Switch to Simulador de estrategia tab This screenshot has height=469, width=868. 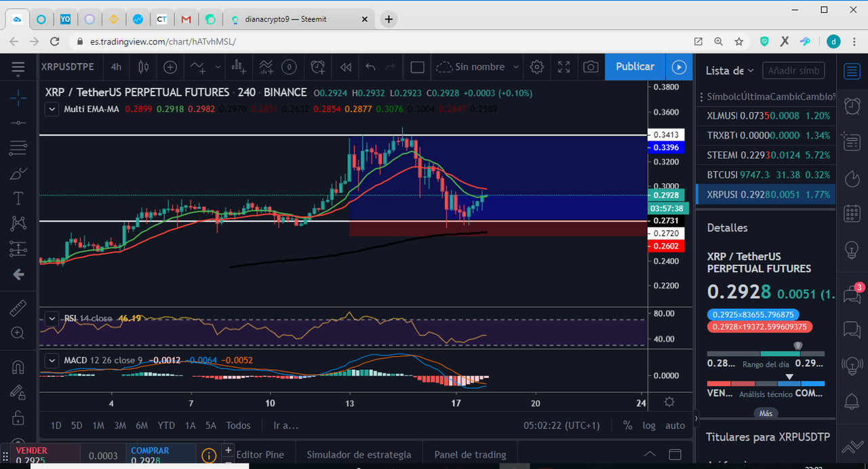(359, 455)
